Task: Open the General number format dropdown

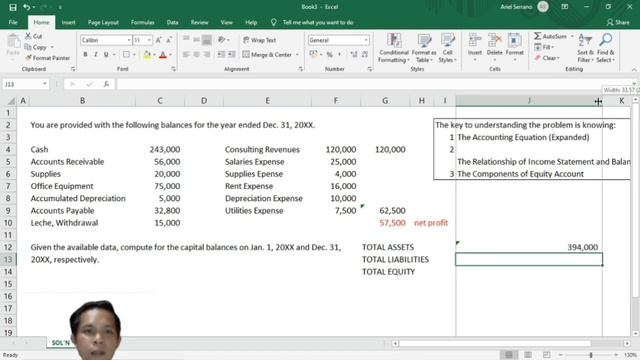Action: pyautogui.click(x=366, y=40)
